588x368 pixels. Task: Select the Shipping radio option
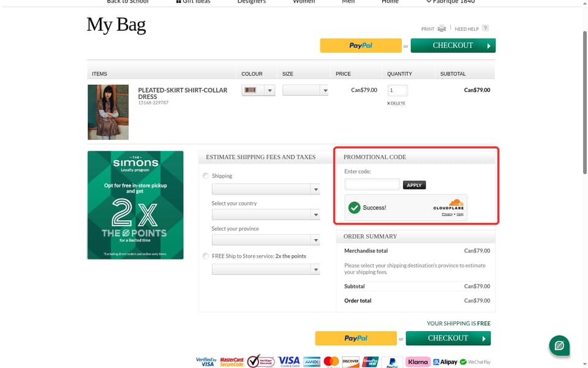tap(206, 176)
